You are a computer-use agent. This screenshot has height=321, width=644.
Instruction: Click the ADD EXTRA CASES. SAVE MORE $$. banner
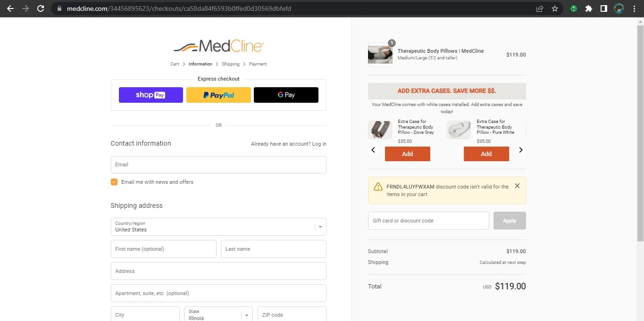click(447, 91)
